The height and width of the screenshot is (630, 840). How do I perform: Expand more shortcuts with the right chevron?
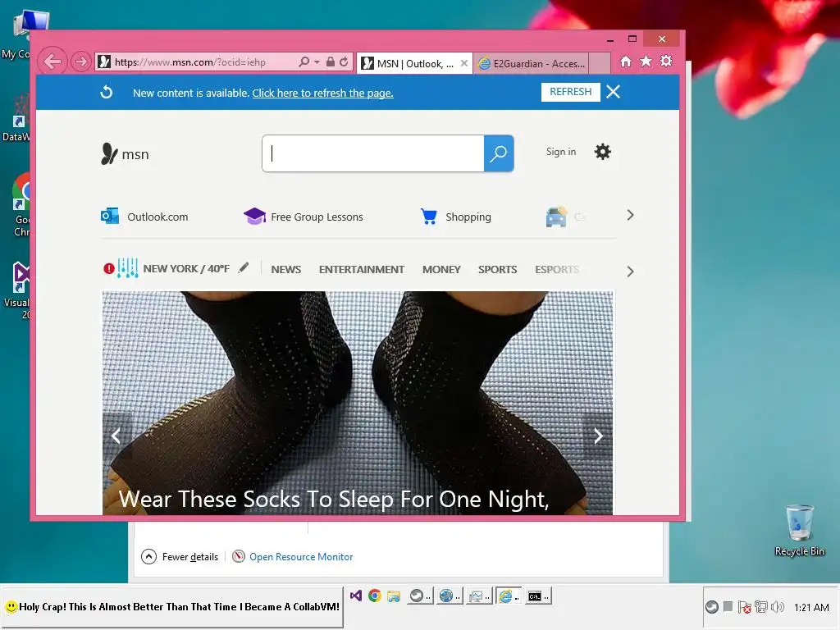click(x=630, y=216)
